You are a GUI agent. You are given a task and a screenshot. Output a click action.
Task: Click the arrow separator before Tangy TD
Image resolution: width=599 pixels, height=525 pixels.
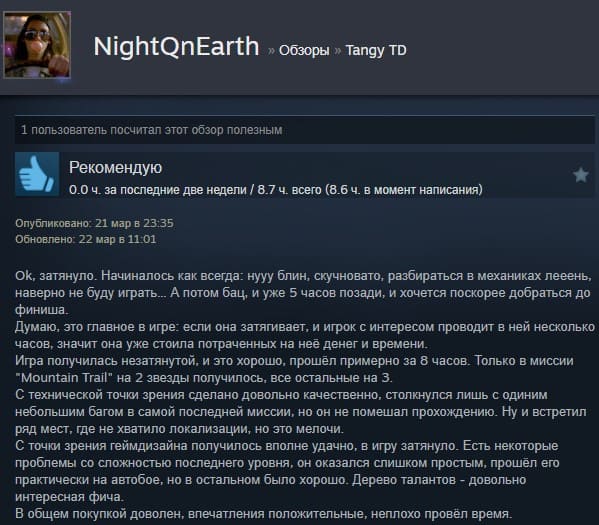pyautogui.click(x=338, y=50)
